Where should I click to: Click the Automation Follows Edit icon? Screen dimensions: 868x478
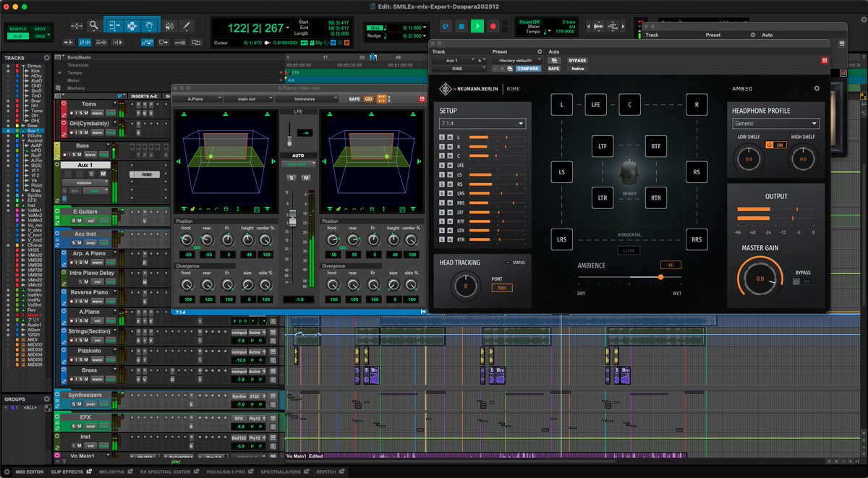[148, 42]
